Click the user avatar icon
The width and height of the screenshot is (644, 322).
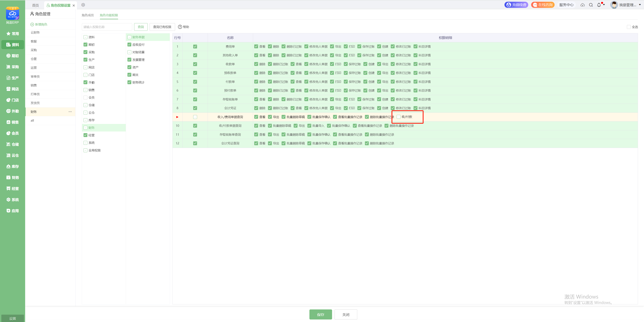pyautogui.click(x=614, y=5)
